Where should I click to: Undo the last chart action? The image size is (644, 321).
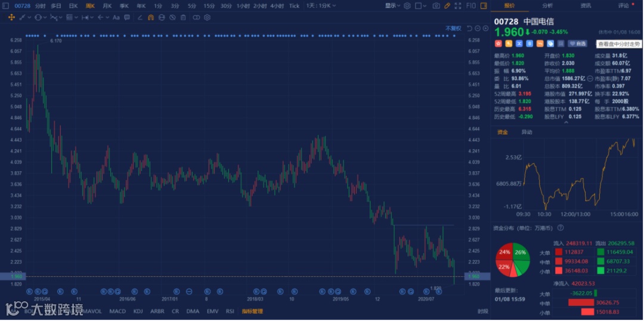click(469, 29)
